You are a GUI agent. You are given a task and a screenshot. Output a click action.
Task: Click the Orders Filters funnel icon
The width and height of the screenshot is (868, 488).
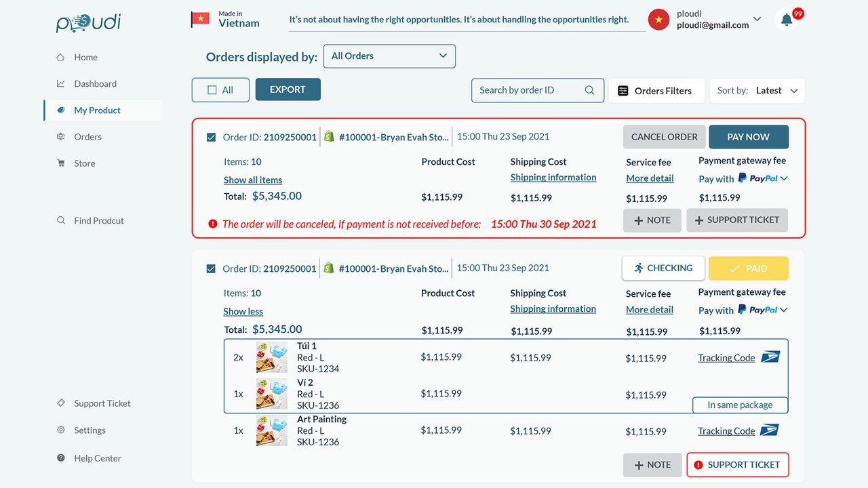(x=623, y=90)
